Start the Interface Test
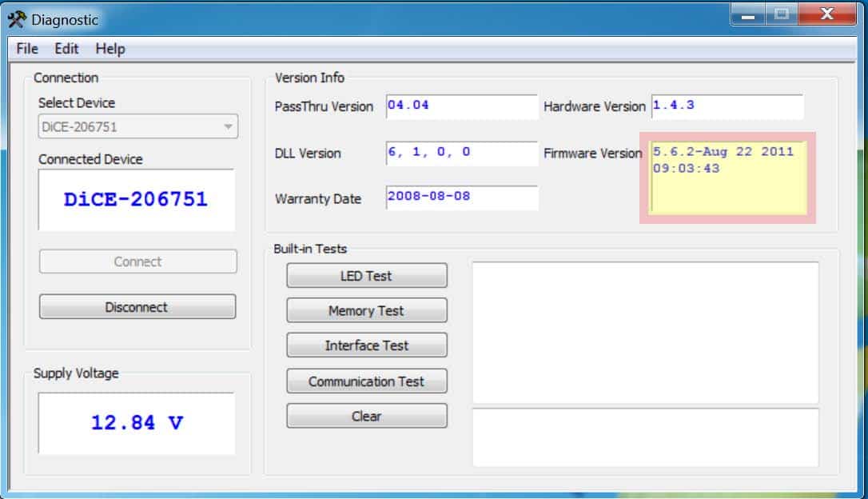This screenshot has height=499, width=868. (367, 345)
